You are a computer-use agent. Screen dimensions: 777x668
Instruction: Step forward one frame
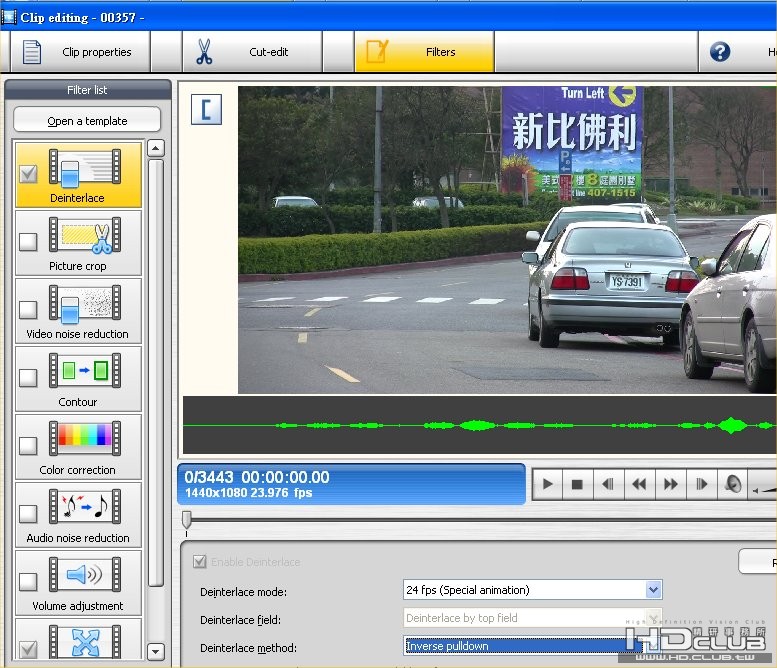702,484
